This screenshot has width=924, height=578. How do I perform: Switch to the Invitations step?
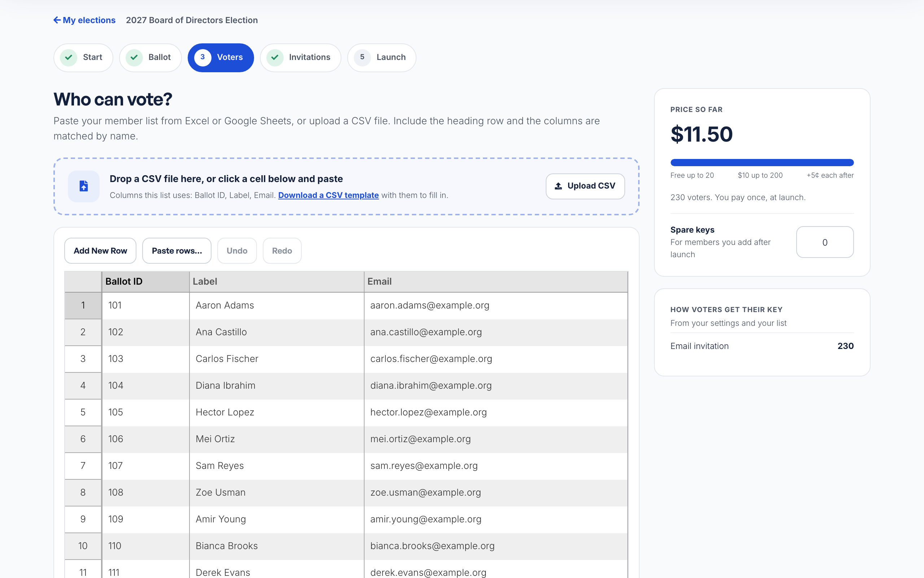(x=301, y=57)
